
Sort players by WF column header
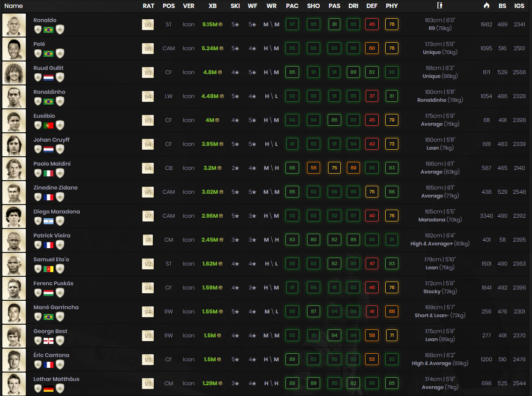tap(253, 6)
